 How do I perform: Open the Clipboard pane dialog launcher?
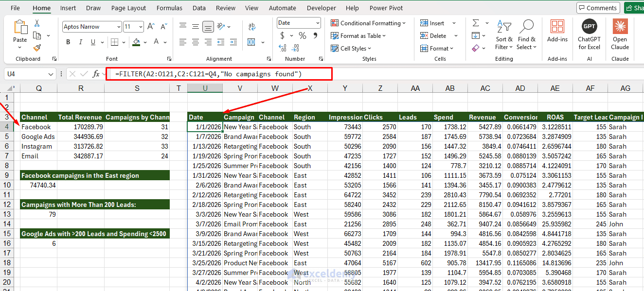(54, 59)
